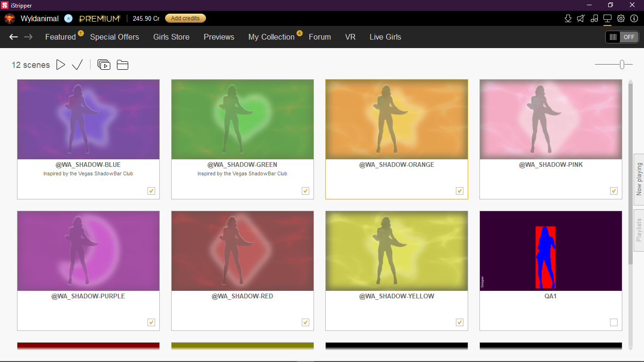
Task: Adjust the thumbnail size slider
Action: point(622,65)
